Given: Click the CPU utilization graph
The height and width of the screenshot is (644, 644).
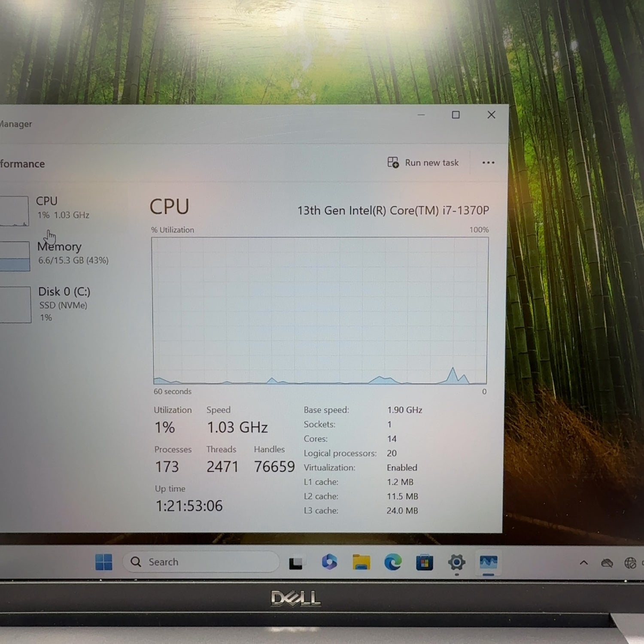Looking at the screenshot, I should pos(320,310).
